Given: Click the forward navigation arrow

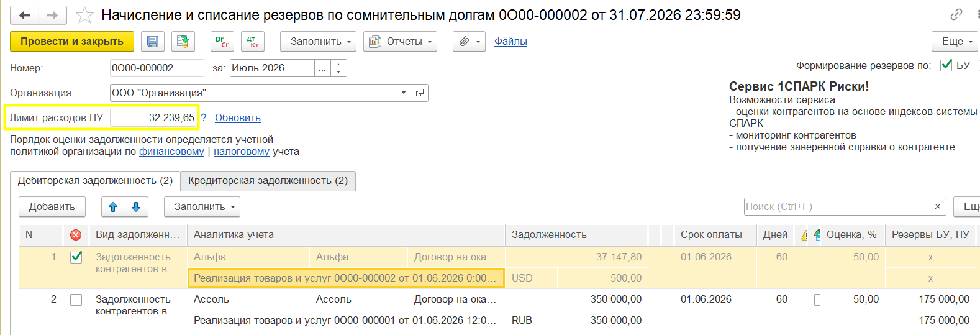Looking at the screenshot, I should coord(53,15).
